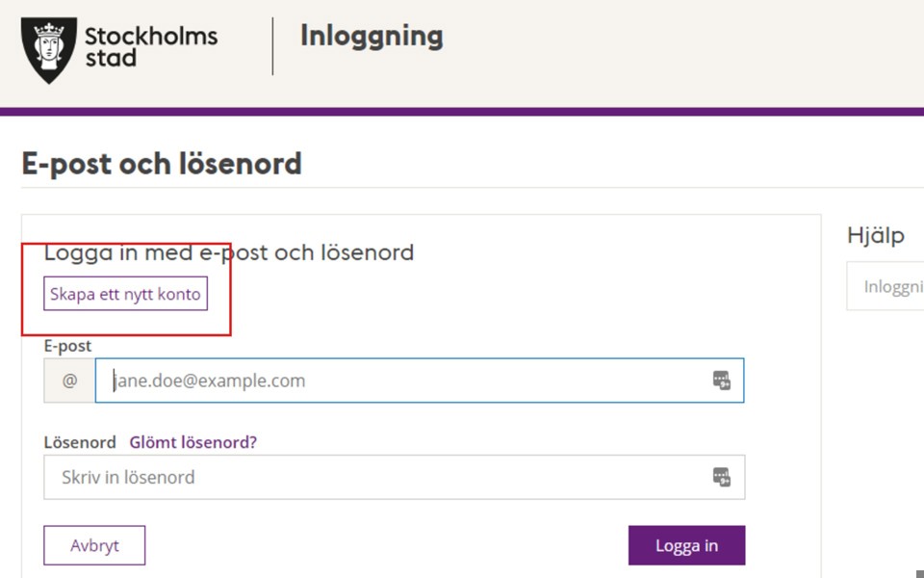Cancel login with the "Avbryt" button

[94, 545]
